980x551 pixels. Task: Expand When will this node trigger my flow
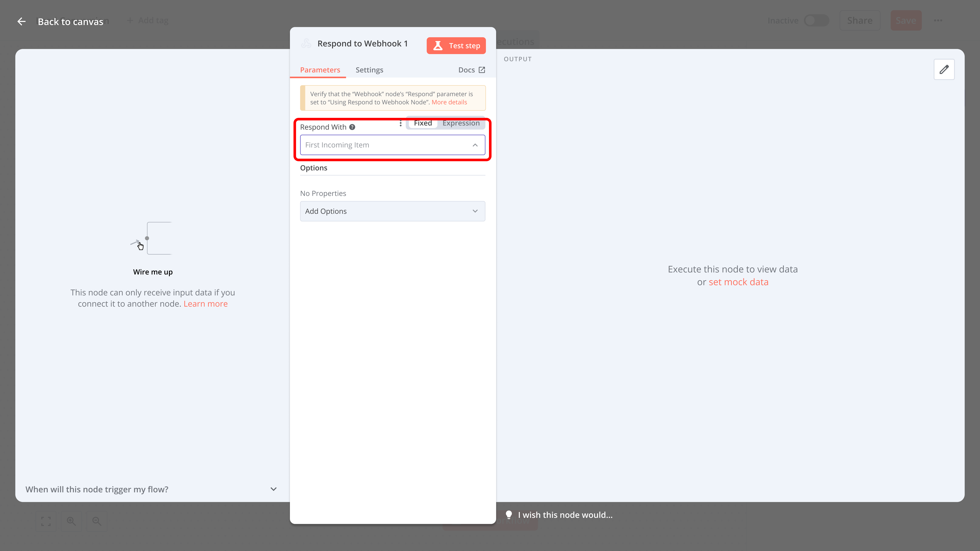151,489
